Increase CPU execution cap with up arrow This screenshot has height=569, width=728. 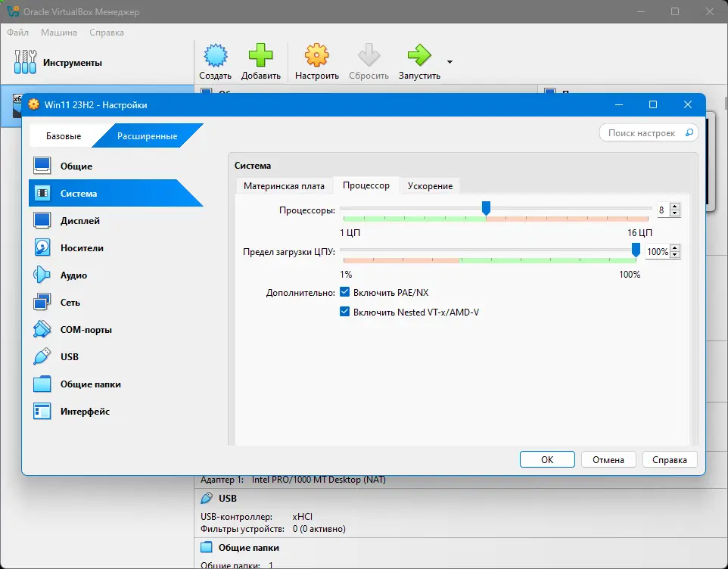click(x=675, y=248)
